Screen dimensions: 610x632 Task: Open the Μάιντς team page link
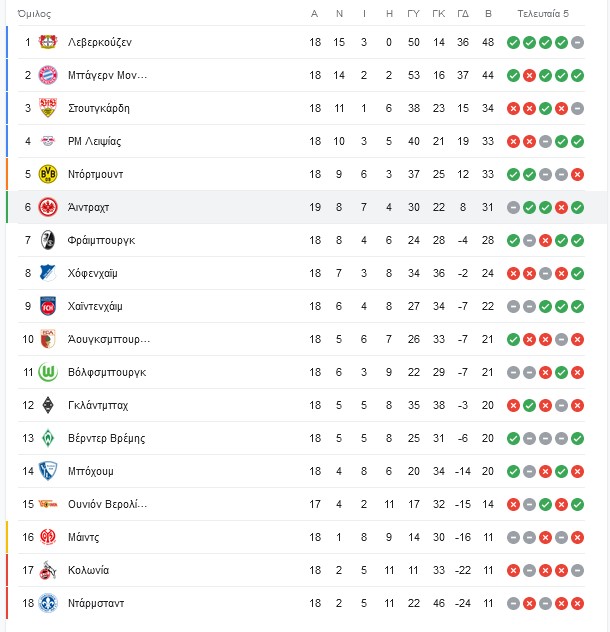(83, 537)
